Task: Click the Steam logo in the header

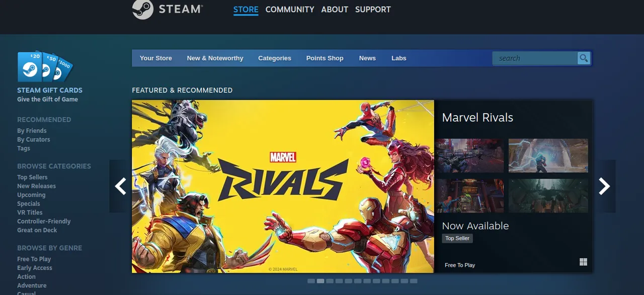Action: [x=168, y=9]
